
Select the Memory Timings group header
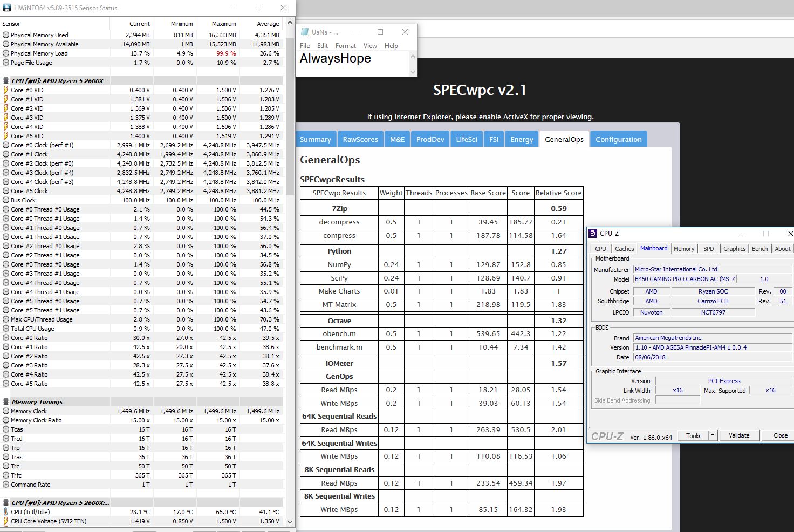[x=142, y=401]
